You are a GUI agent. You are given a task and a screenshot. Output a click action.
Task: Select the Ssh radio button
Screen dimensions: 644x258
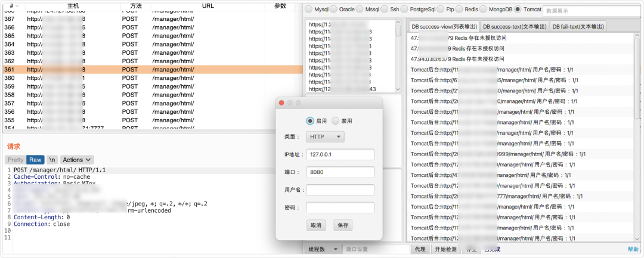click(385, 9)
